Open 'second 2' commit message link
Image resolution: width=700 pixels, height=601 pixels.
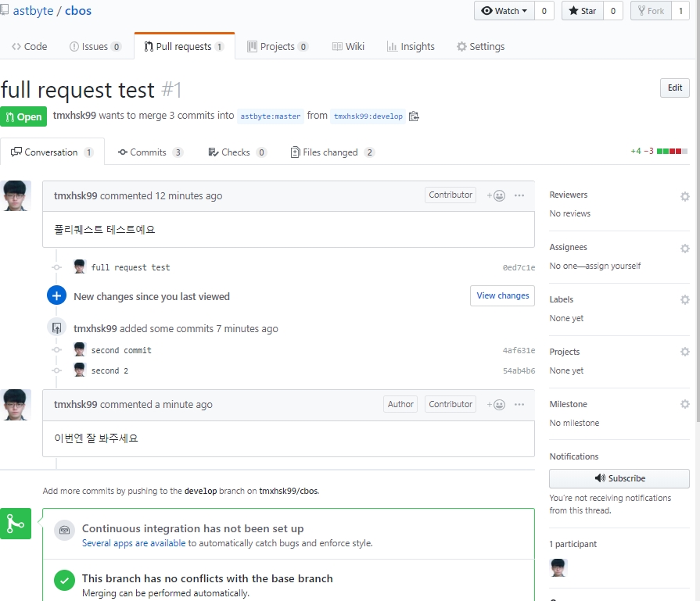point(109,370)
